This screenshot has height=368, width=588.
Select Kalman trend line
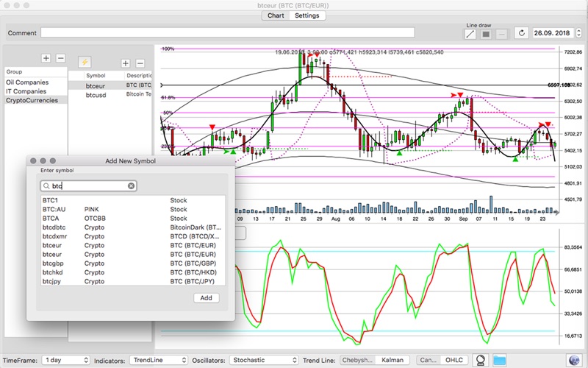coord(392,360)
